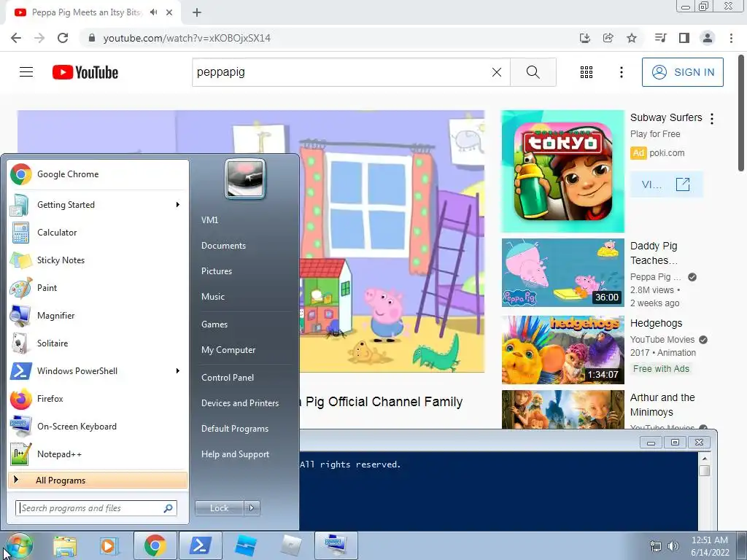The height and width of the screenshot is (560, 747).
Task: Click the Lock button in Start menu
Action: coord(219,508)
